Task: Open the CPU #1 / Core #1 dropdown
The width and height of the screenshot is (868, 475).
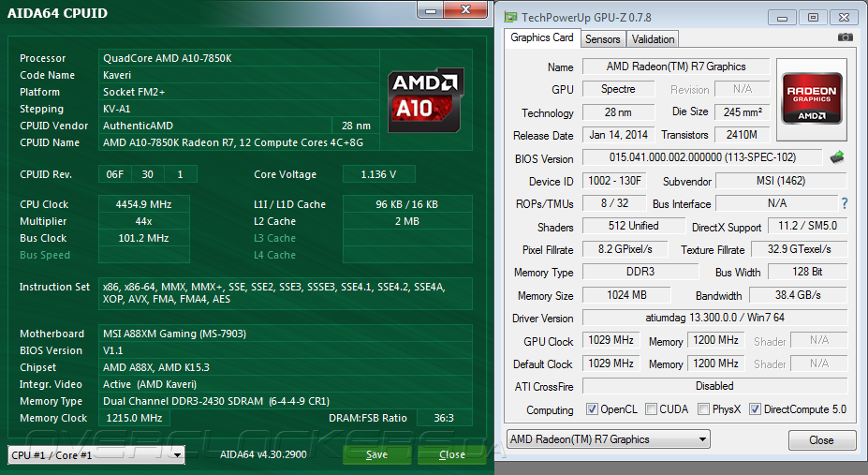Action: (96, 455)
